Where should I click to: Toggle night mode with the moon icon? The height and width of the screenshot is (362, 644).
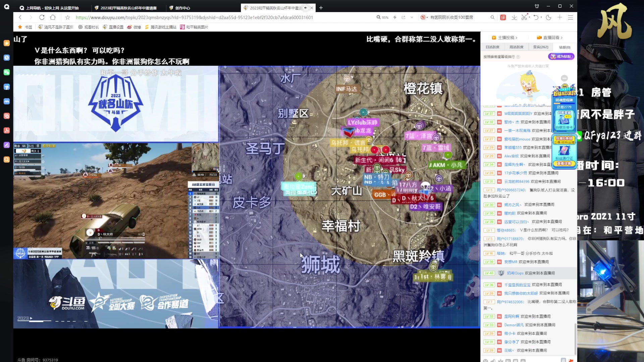pyautogui.click(x=549, y=17)
